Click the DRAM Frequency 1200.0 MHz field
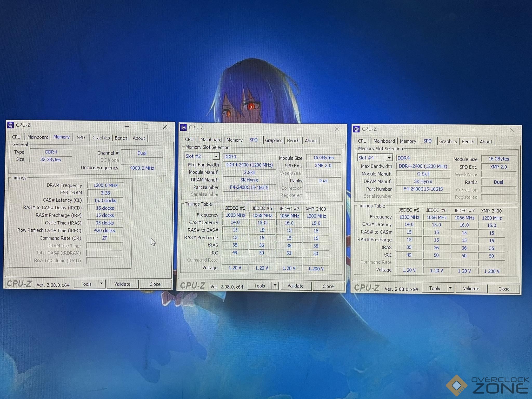This screenshot has height=399, width=532. tap(105, 185)
